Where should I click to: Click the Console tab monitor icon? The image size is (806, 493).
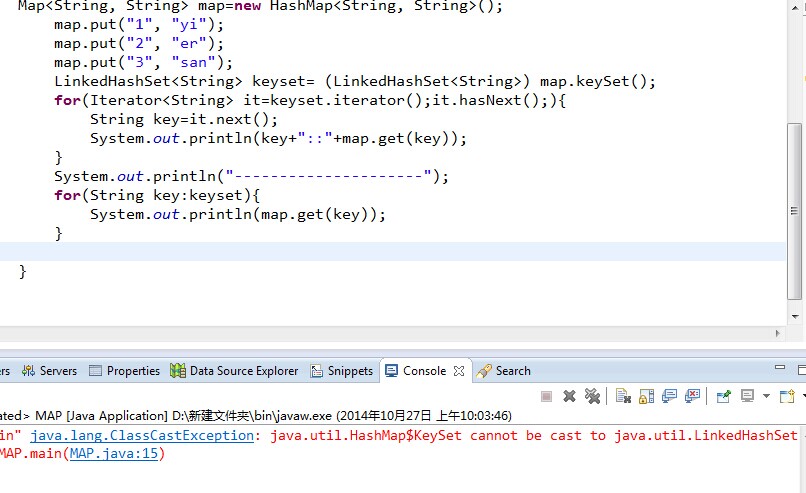[391, 371]
